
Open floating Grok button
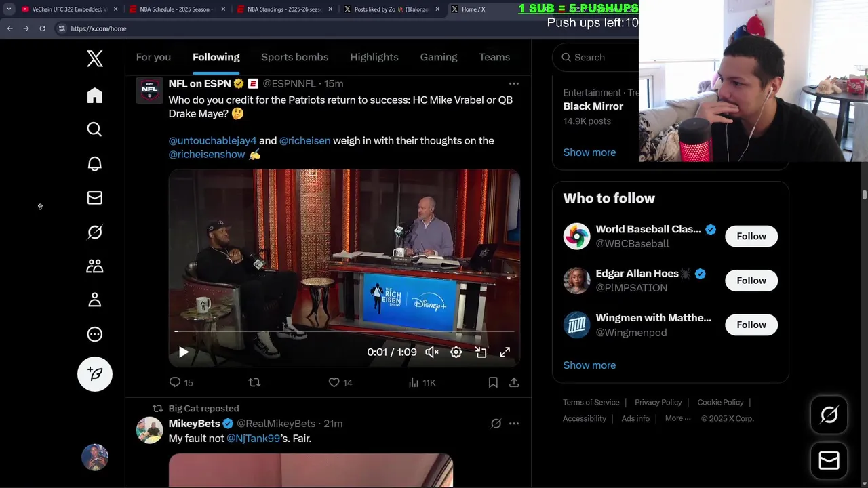[x=829, y=415]
